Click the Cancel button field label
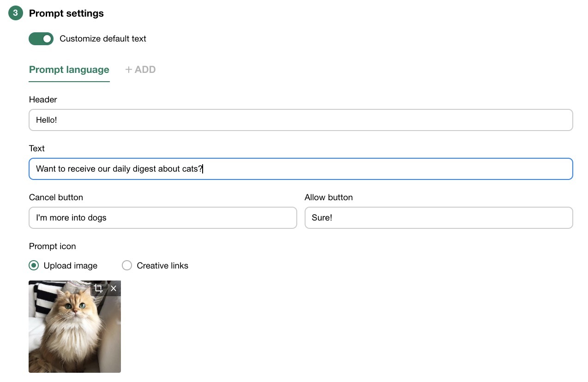Screen dimensions: 588x382 [x=56, y=197]
